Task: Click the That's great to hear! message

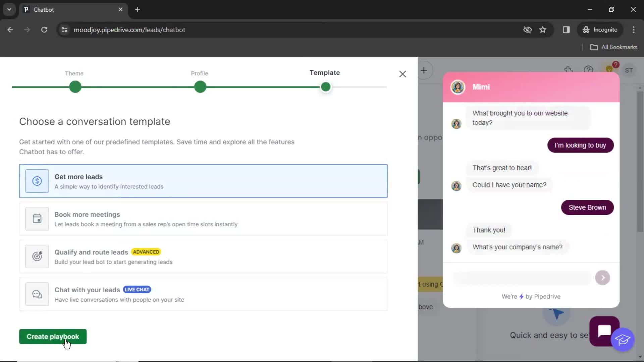Action: point(502,168)
